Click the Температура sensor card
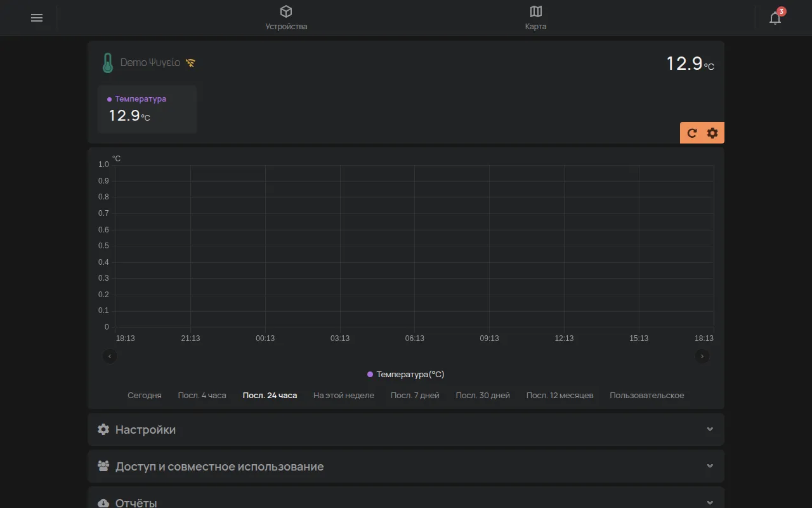 click(147, 109)
